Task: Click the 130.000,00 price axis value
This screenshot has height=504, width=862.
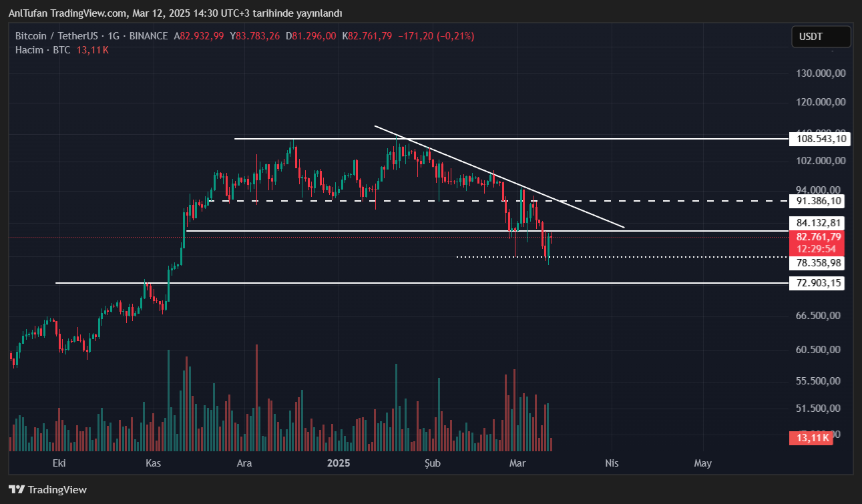Action: (x=821, y=73)
